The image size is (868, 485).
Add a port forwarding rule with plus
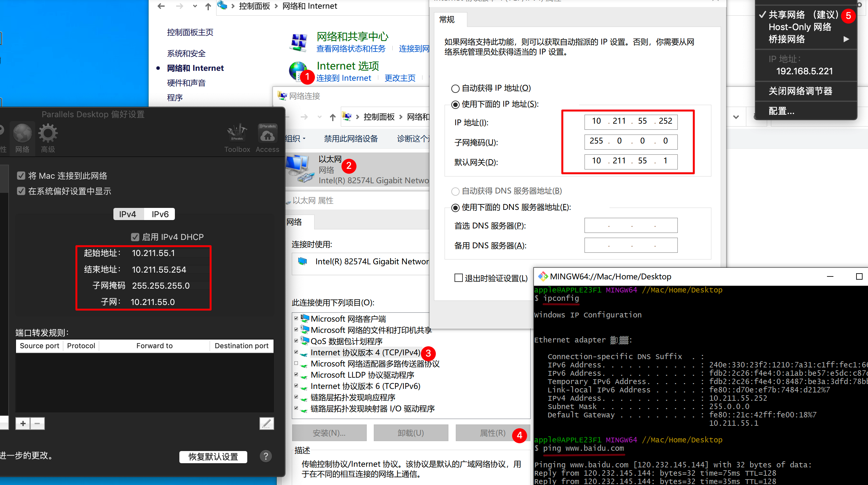(23, 423)
